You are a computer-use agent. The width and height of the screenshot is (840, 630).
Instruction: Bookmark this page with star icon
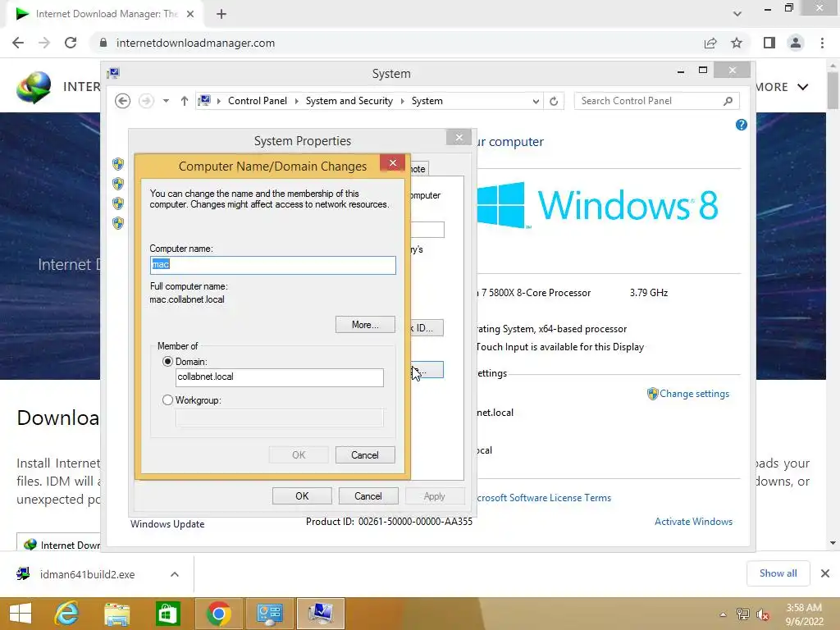tap(737, 43)
